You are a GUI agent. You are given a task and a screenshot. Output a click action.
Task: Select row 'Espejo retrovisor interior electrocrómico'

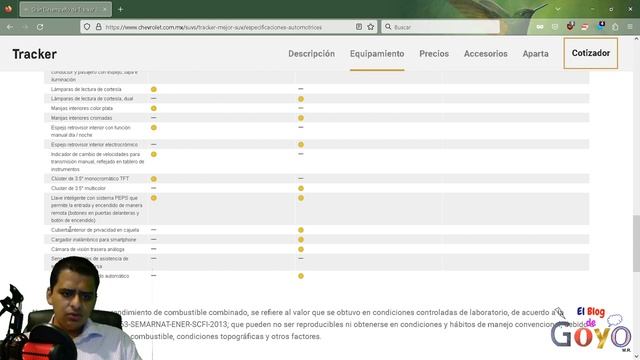pyautogui.click(x=316, y=144)
